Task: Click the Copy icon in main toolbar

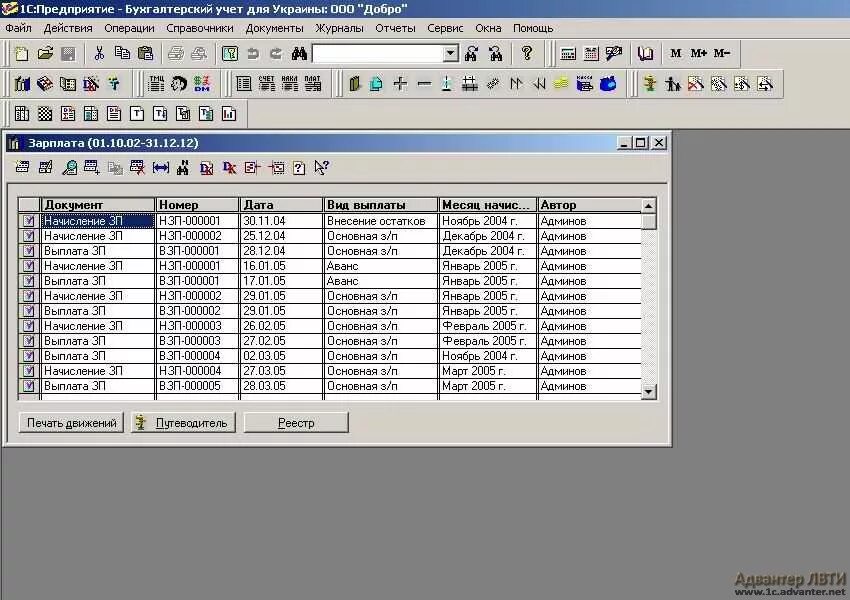Action: coord(122,54)
